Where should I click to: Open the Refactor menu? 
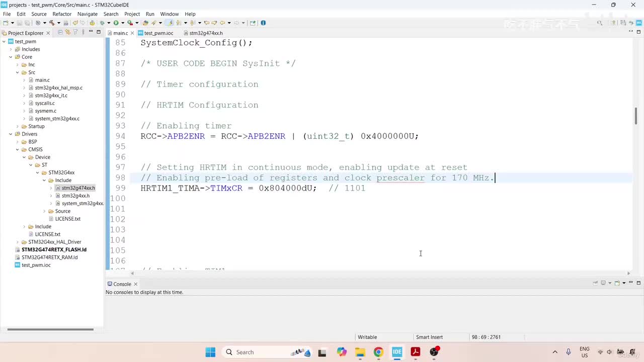point(62,14)
